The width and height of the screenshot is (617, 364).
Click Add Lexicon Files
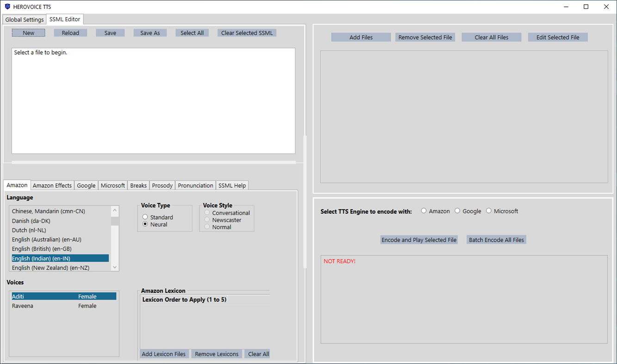tap(164, 353)
